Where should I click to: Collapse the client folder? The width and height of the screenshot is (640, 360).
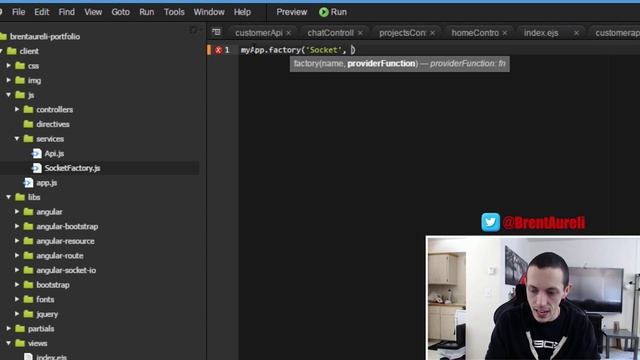coord(2,51)
